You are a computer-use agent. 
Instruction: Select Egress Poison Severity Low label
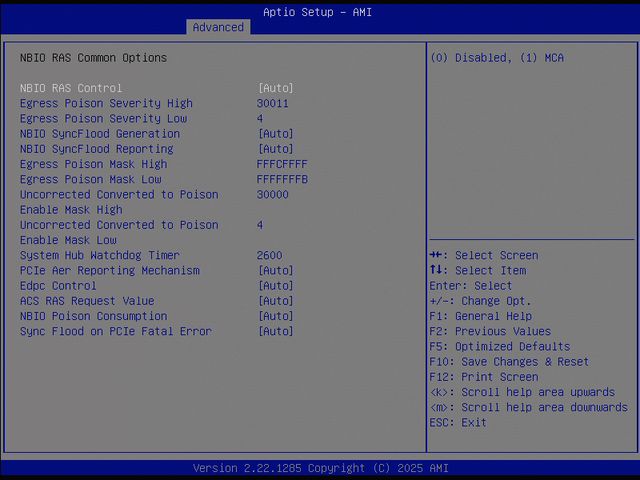tap(103, 118)
